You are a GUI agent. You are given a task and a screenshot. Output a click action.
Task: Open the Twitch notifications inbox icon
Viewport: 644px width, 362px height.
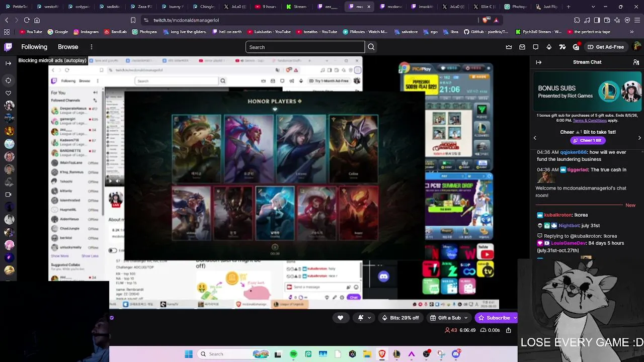[522, 47]
